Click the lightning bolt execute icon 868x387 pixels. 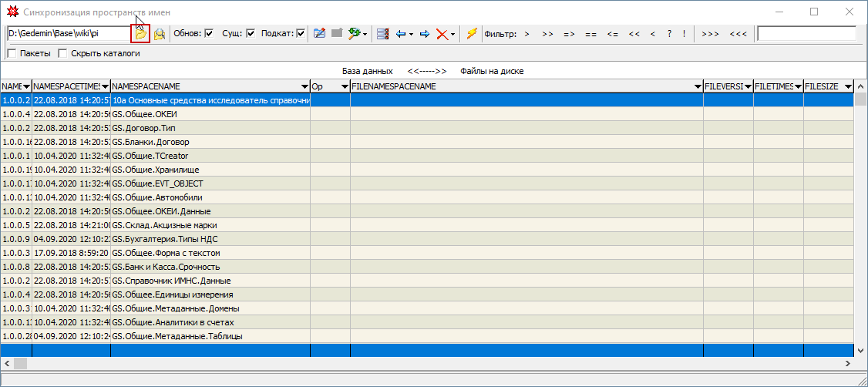tap(471, 34)
